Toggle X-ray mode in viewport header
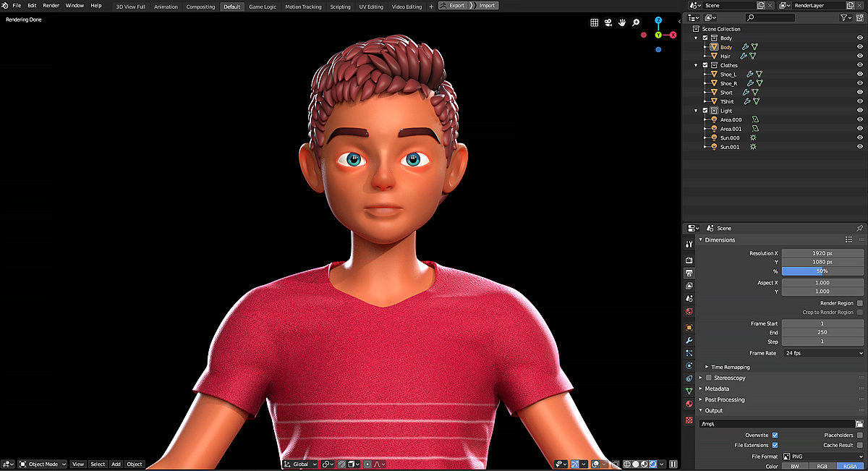The width and height of the screenshot is (868, 471). click(x=615, y=464)
